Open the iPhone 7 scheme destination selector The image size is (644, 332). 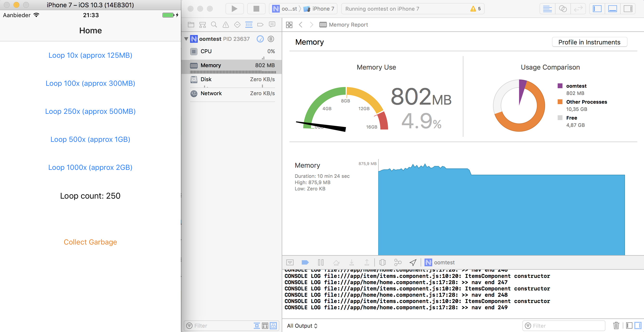pos(320,9)
